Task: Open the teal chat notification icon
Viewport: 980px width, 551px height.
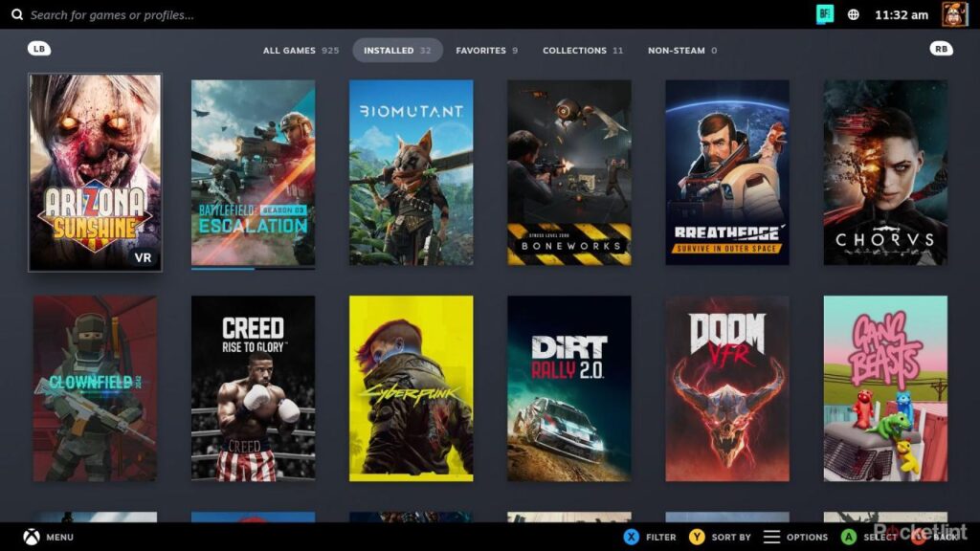Action: (x=825, y=14)
